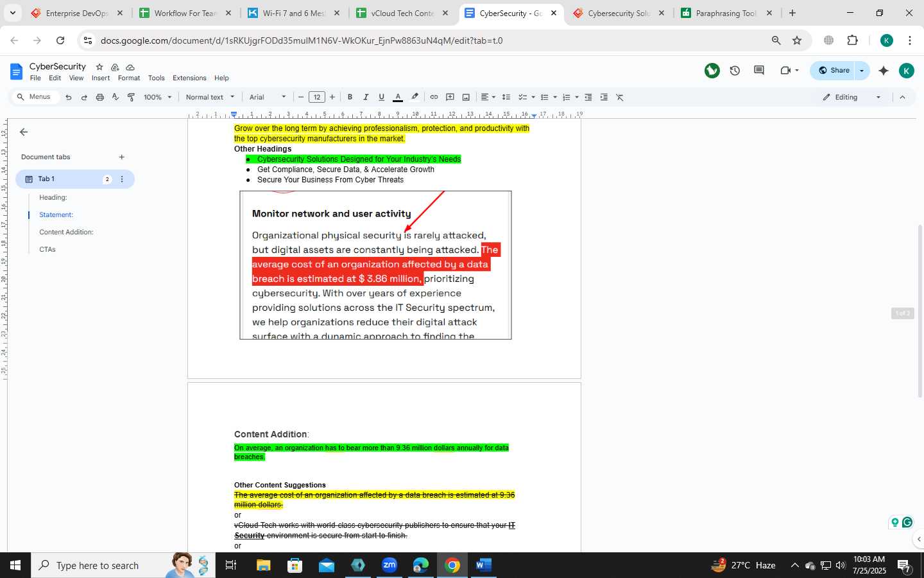Increase font size plus button

tap(332, 97)
